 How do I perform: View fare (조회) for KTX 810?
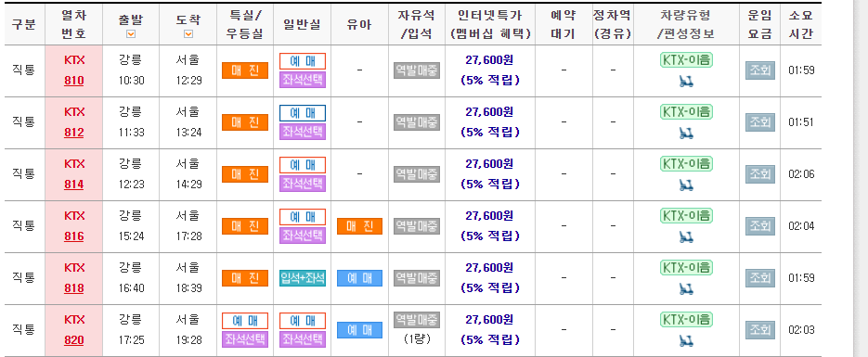point(760,70)
